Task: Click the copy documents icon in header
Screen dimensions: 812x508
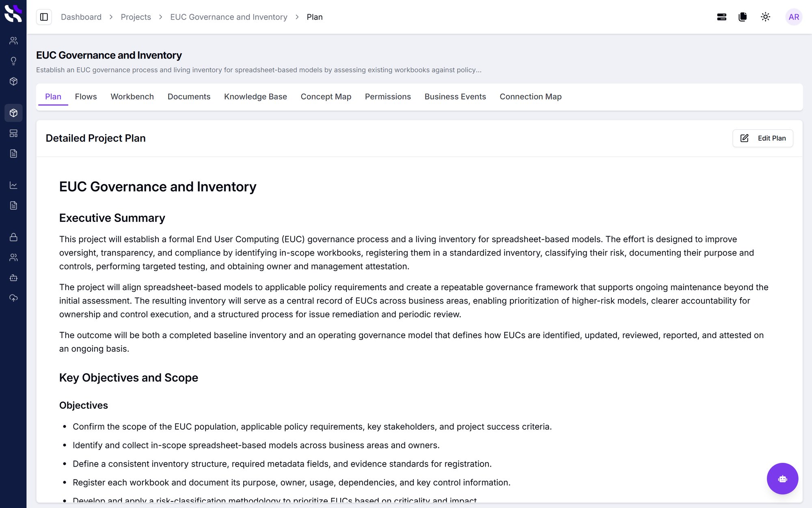Action: pyautogui.click(x=743, y=17)
